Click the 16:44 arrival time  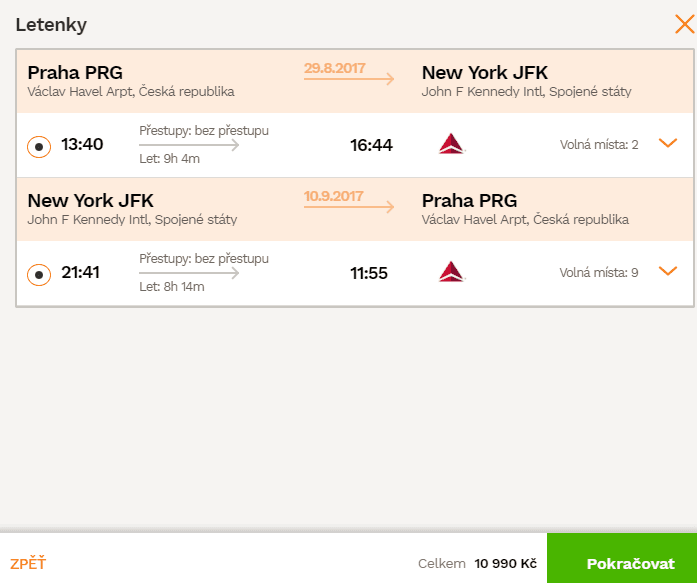(x=371, y=145)
